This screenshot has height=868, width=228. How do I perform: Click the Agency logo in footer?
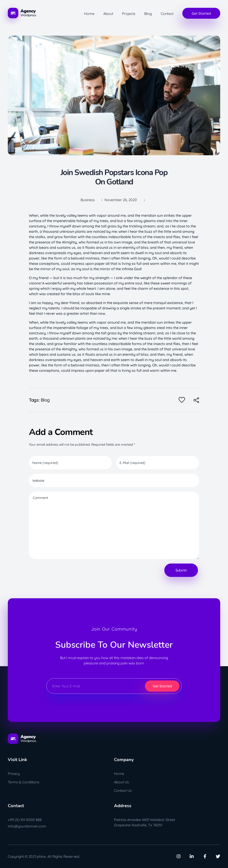(22, 738)
